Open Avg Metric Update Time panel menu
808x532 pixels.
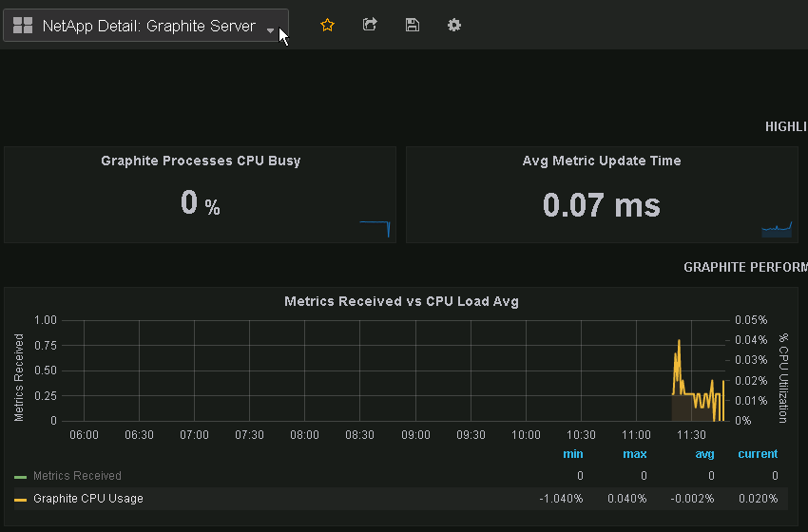(x=602, y=161)
